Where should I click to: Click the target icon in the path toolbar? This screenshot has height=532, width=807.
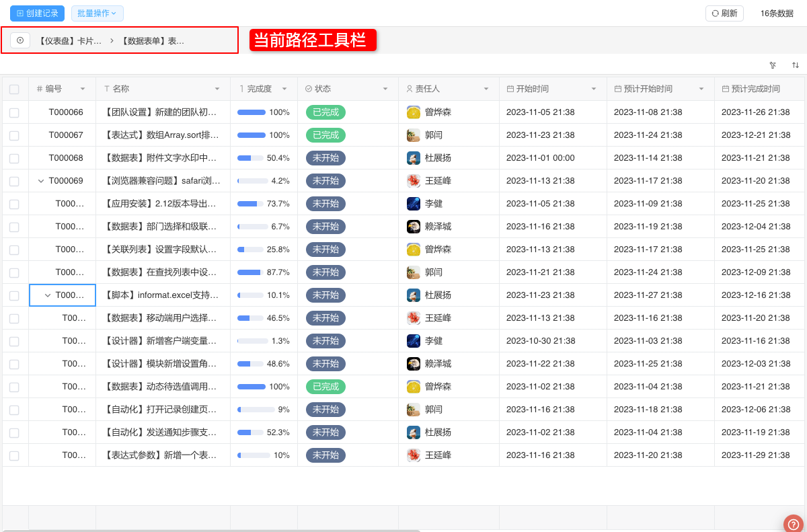point(20,40)
